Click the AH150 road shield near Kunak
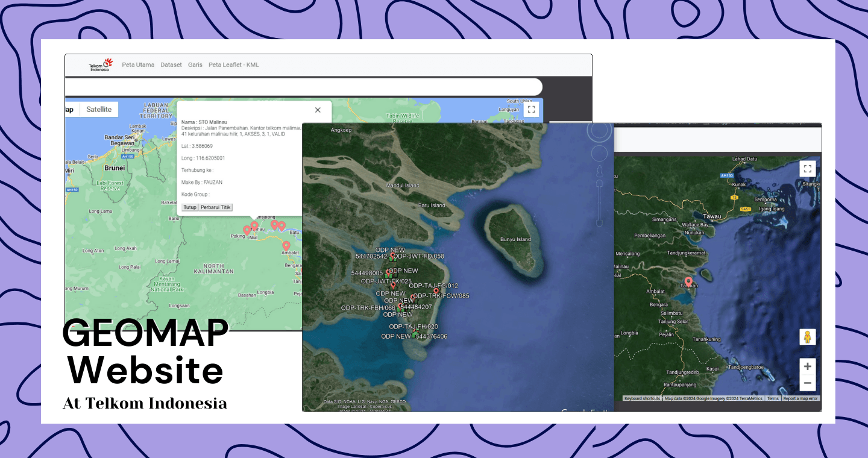Screen dimensions: 868x458 [728, 176]
